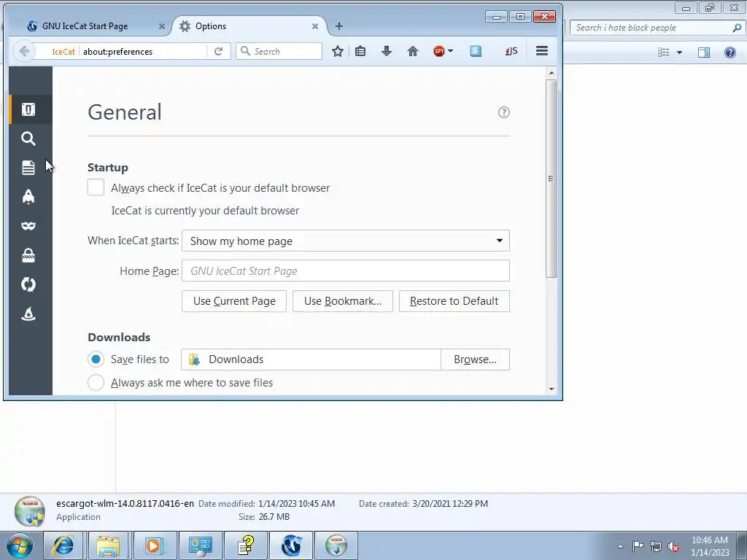Reload the current page icon
The image size is (747, 560).
[219, 52]
